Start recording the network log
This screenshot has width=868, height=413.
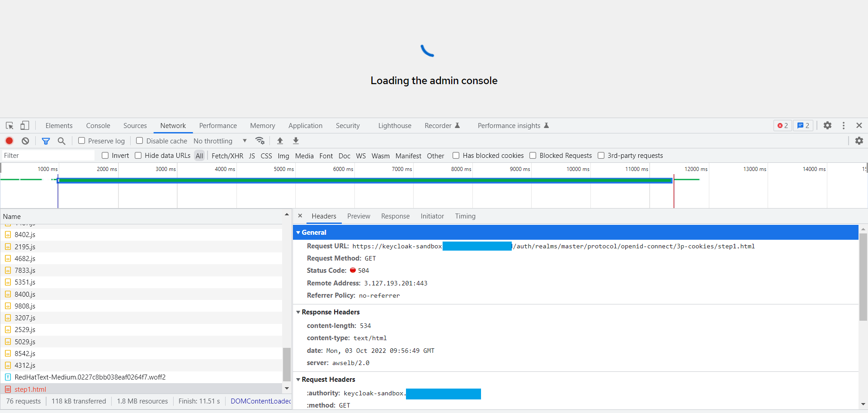(9, 141)
